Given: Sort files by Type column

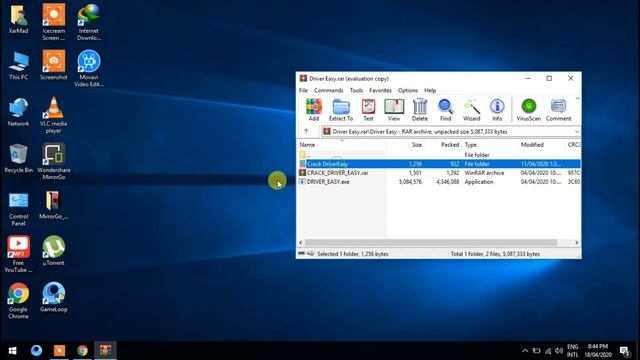Looking at the screenshot, I should pyautogui.click(x=490, y=144).
